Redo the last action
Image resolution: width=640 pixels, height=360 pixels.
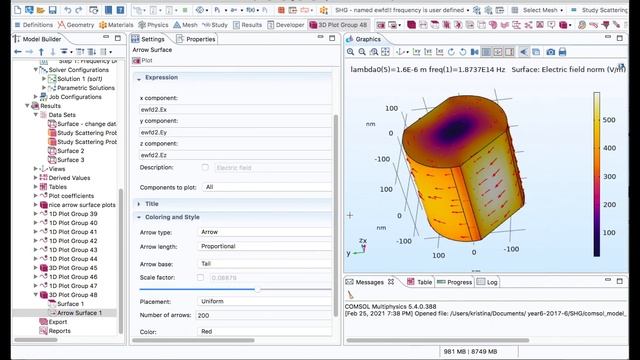(79, 10)
